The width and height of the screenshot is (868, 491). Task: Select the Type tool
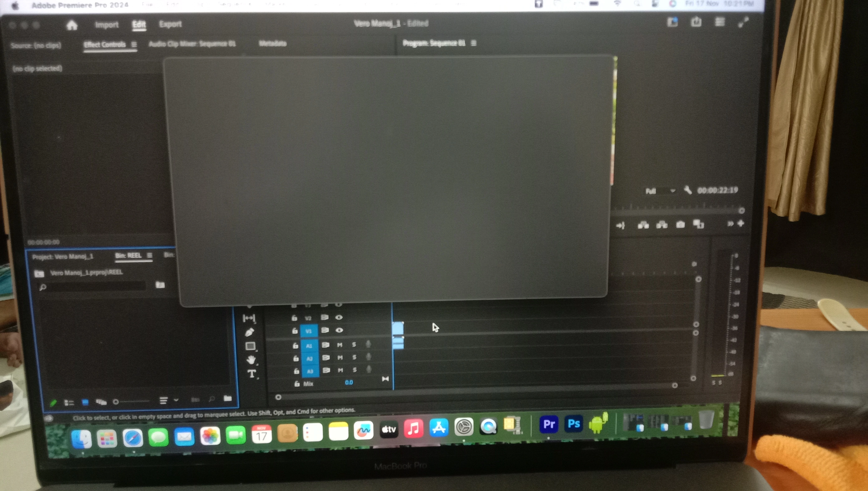(251, 374)
